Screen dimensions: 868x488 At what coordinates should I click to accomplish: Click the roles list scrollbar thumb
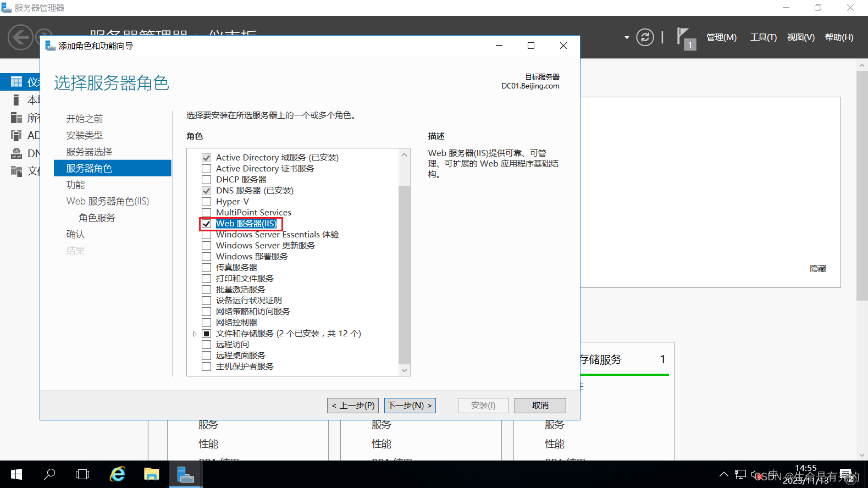pyautogui.click(x=405, y=275)
